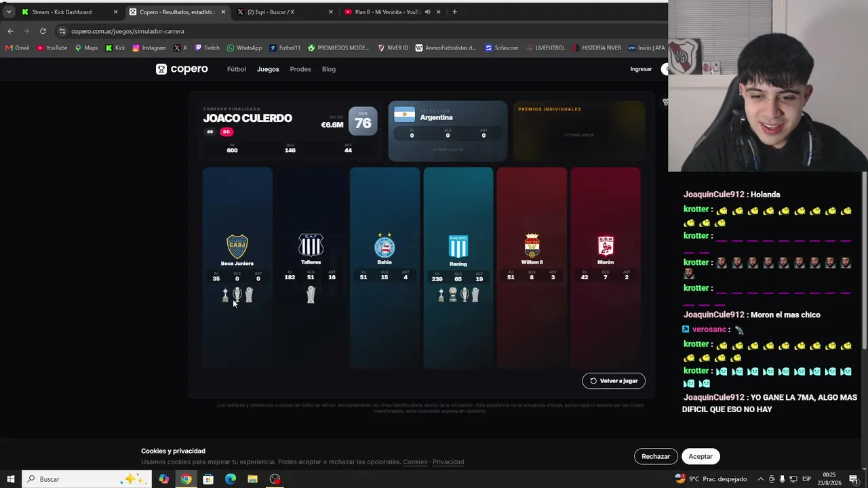This screenshot has height=488, width=868.
Task: Open the RIVER ID bookmark
Action: pyautogui.click(x=393, y=48)
